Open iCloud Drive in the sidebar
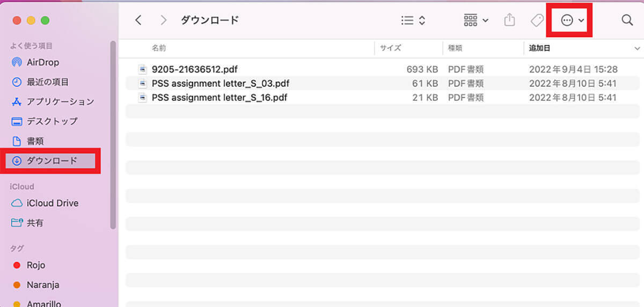Viewport: 644px width, 307px height. 45,203
